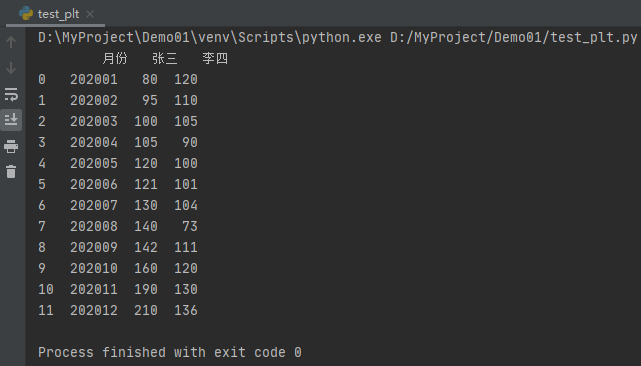Close the test_plt run tab
641x366 pixels.
[90, 14]
